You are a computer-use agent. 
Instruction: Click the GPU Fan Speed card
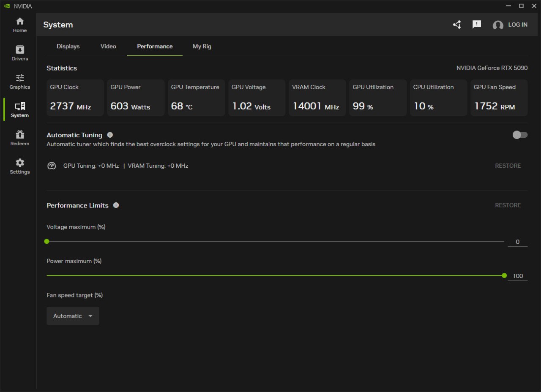tap(499, 98)
